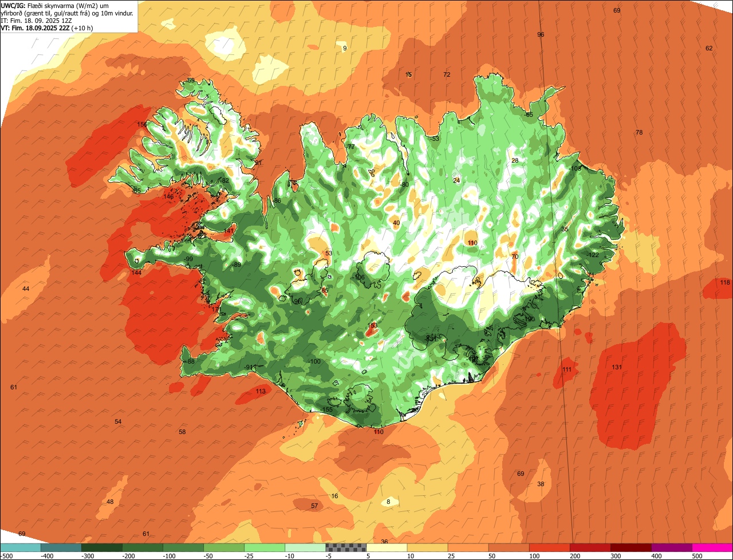
Task: Select the dark green swatch between -200 and -100
Action: (143, 547)
